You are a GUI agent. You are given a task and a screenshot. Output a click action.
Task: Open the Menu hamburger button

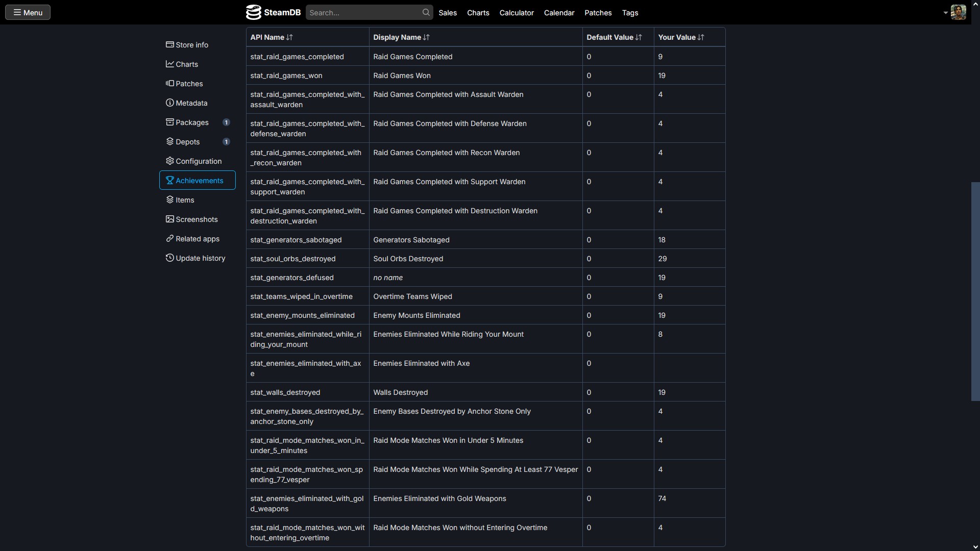pos(28,12)
